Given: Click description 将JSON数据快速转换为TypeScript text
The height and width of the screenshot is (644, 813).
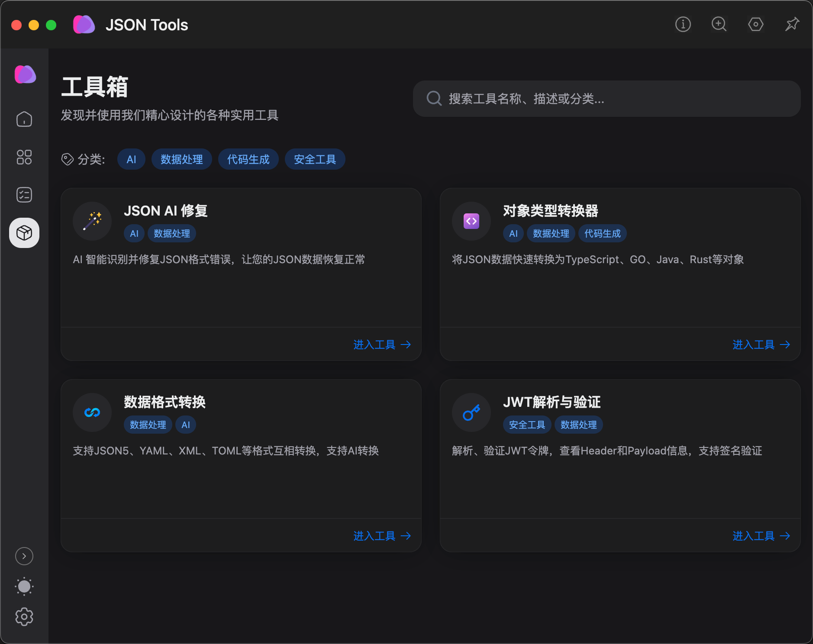Looking at the screenshot, I should (598, 259).
